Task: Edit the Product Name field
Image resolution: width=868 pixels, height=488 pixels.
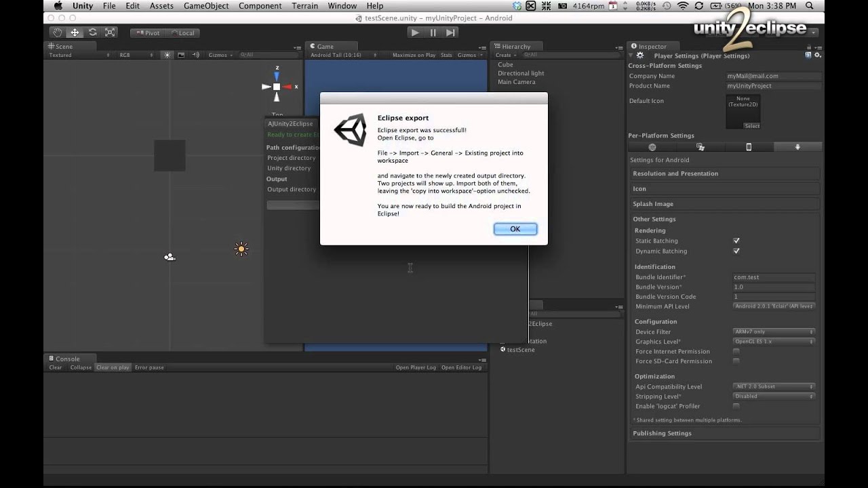Action: [x=774, y=86]
